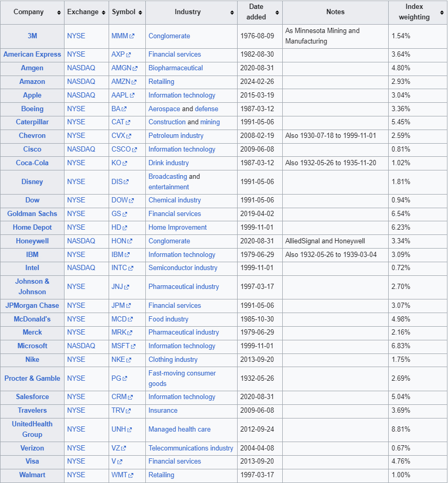Click the external link icon beside GS
The height and width of the screenshot is (483, 448).
pos(125,214)
